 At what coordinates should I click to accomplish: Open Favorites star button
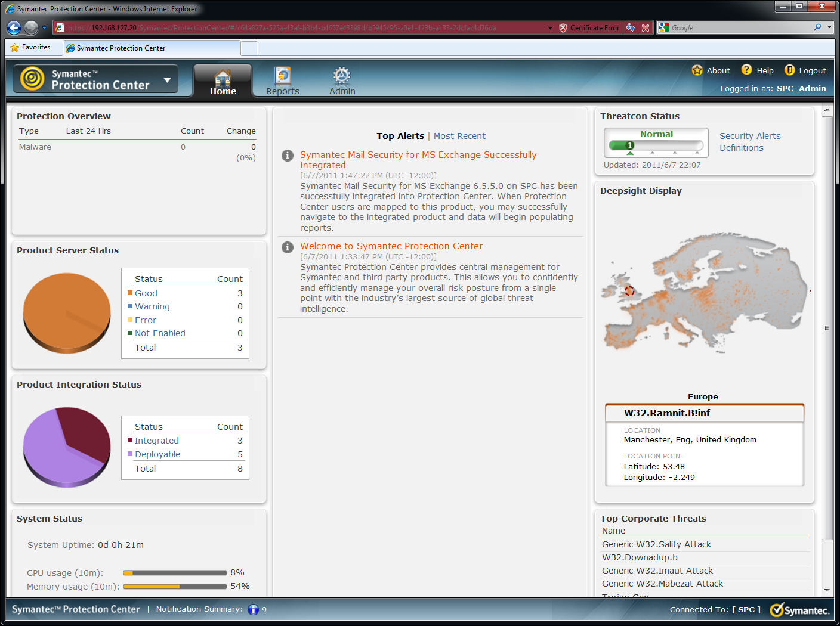pyautogui.click(x=30, y=47)
